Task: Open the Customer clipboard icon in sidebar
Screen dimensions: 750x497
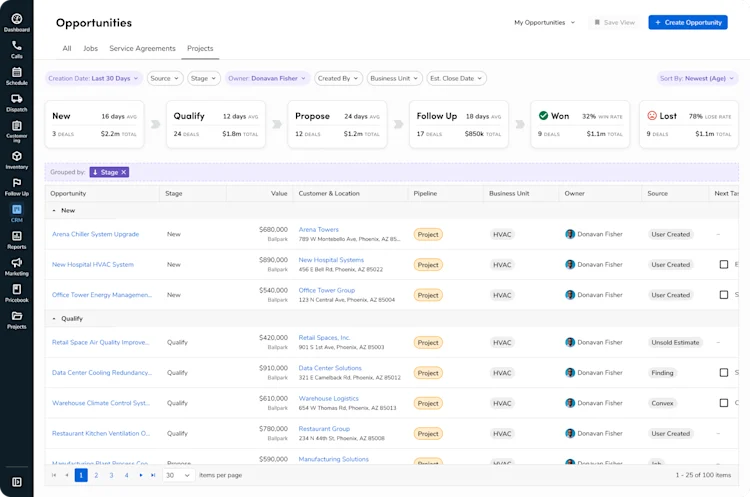Action: pos(17,131)
